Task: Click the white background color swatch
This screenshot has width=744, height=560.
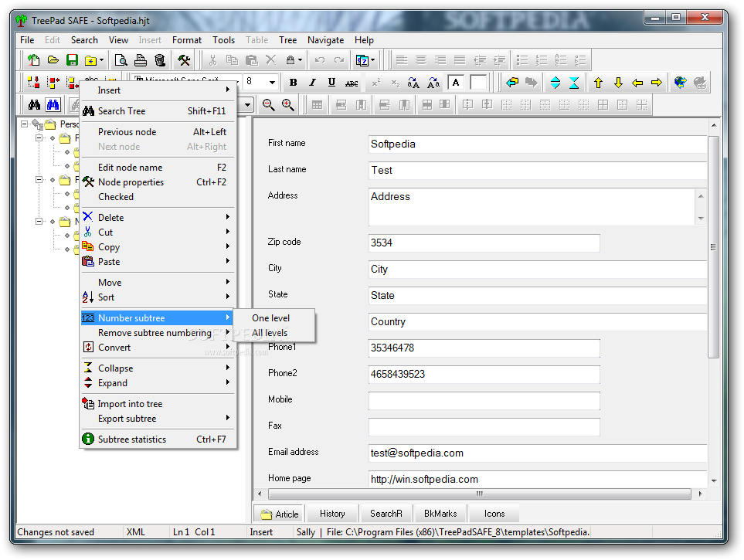Action: click(478, 83)
